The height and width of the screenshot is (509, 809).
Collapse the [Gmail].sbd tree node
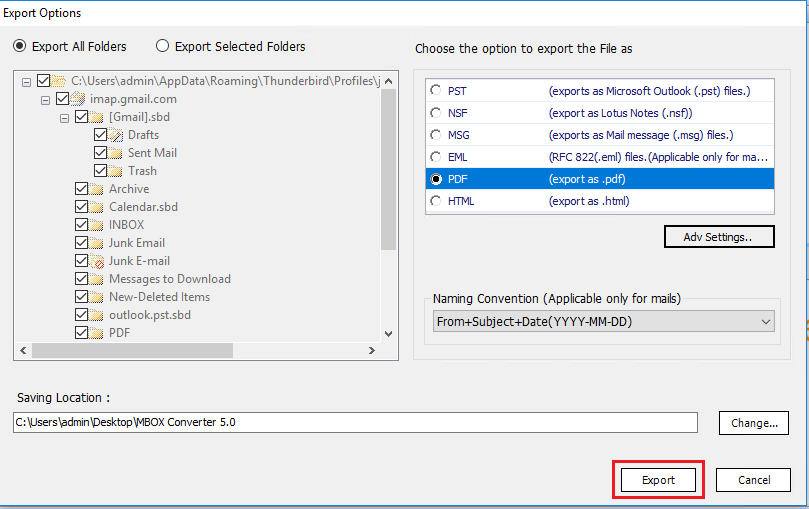click(x=64, y=118)
